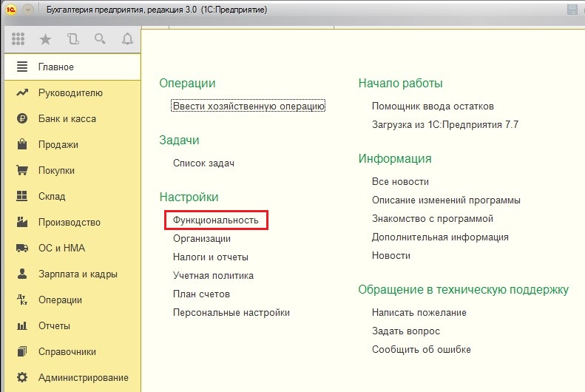The width and height of the screenshot is (585, 392).
Task: Click the factory icon for Производство
Action: (x=22, y=222)
